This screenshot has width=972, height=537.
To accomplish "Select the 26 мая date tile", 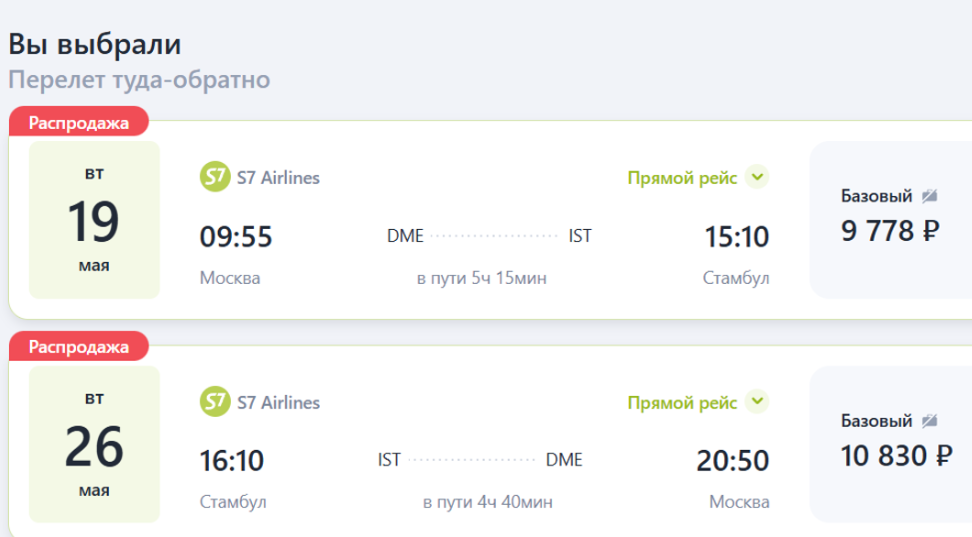I will coord(94,444).
